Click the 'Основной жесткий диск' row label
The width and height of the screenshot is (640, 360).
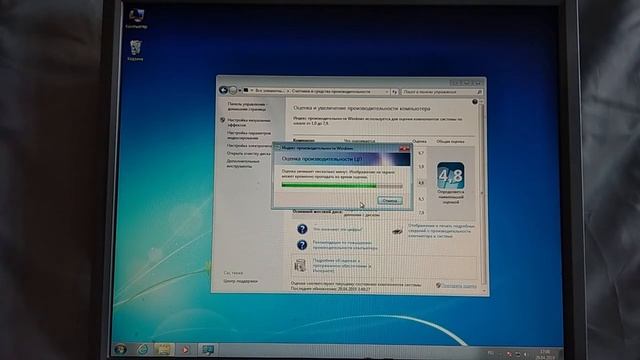(317, 212)
